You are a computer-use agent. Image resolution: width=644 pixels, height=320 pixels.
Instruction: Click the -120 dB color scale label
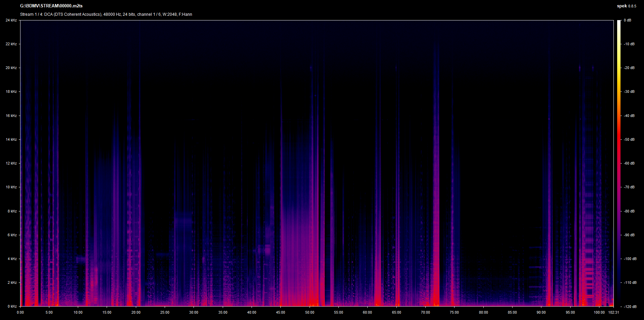630,307
